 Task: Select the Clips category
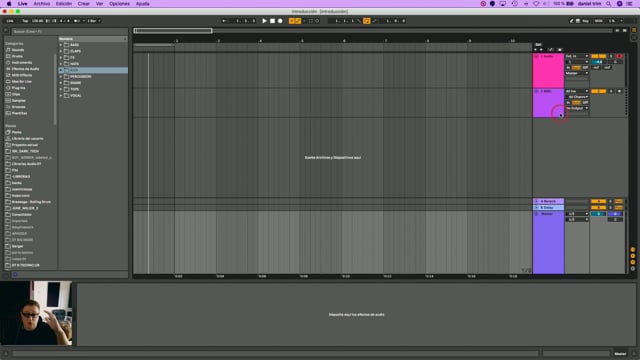(x=16, y=94)
